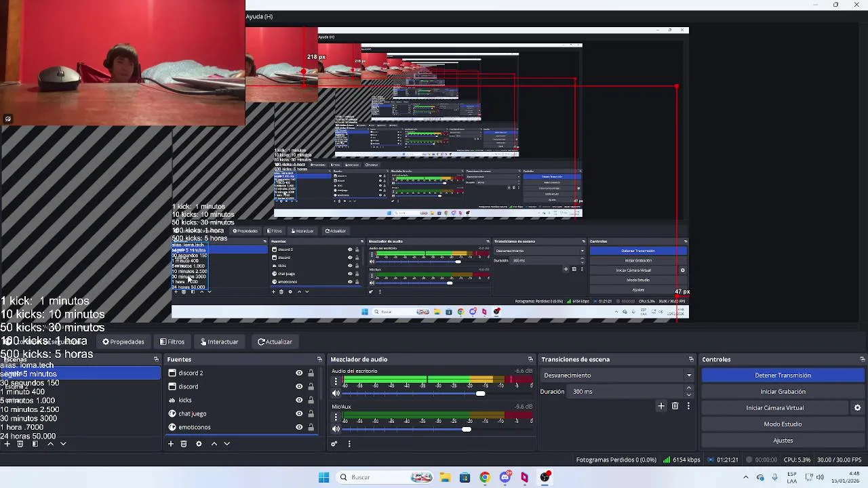Add a new source in Fuentes

point(171,444)
